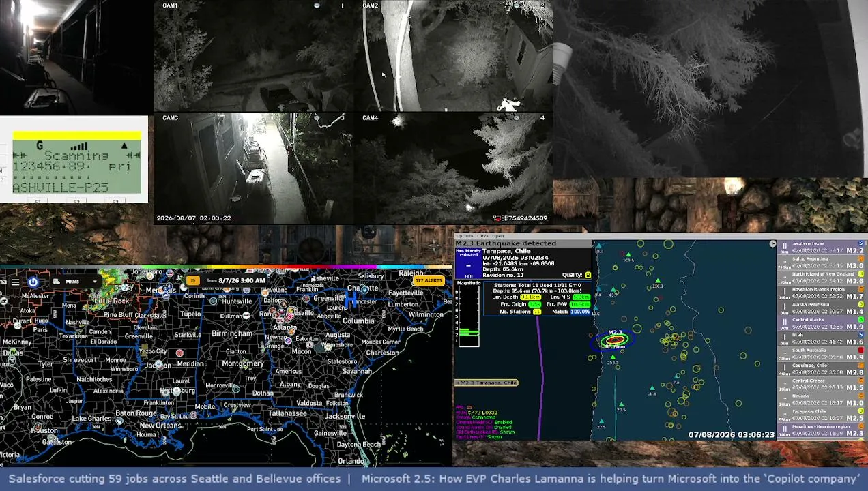
Task: Click the station triangle labeled 20.5
Action: click(621, 404)
